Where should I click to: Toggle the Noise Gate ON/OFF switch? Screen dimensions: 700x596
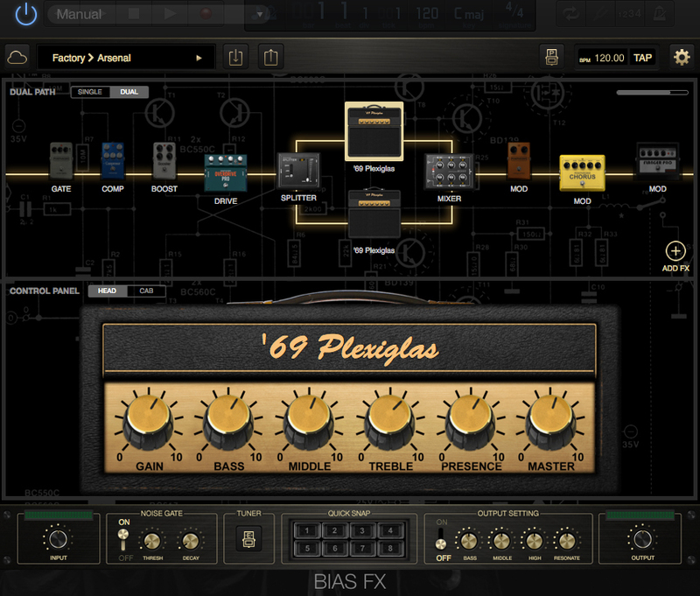(x=123, y=539)
